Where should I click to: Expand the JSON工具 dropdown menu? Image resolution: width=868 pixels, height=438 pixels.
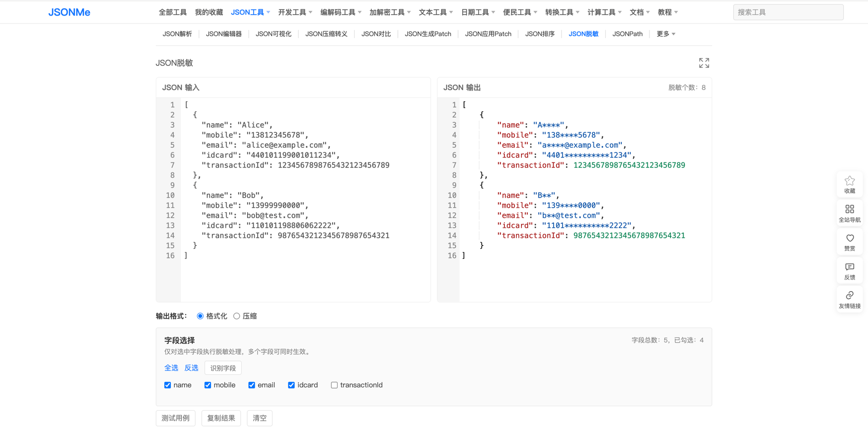[250, 12]
